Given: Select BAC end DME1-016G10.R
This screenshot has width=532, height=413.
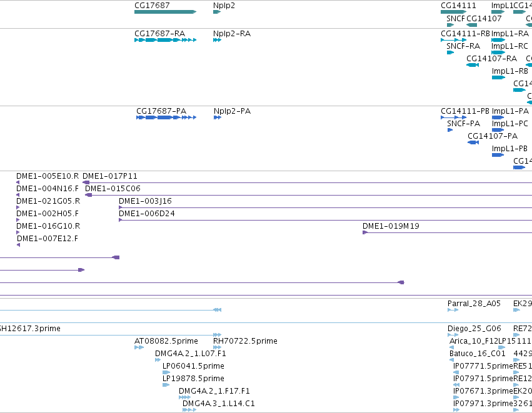Looking at the screenshot, I should tap(18, 232).
